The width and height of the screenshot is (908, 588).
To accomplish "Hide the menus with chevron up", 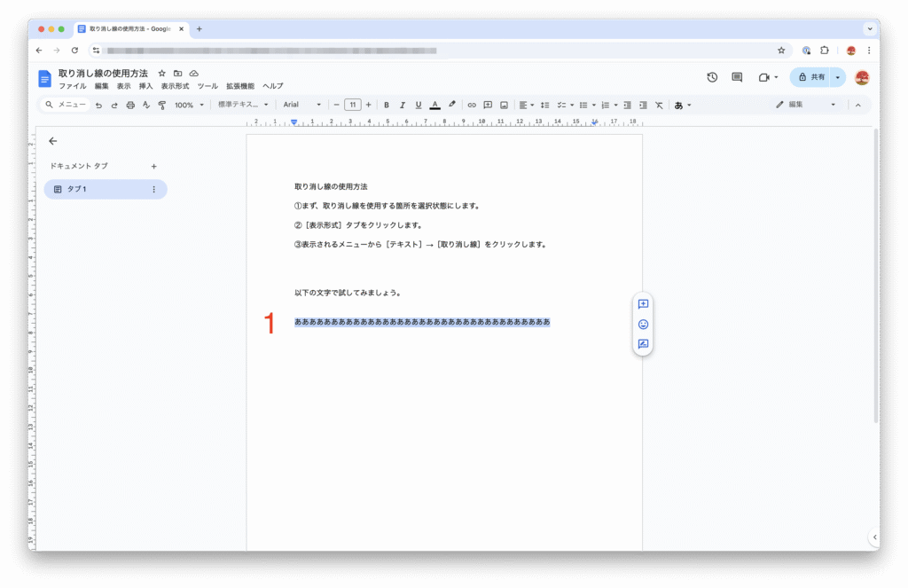I will tap(858, 105).
